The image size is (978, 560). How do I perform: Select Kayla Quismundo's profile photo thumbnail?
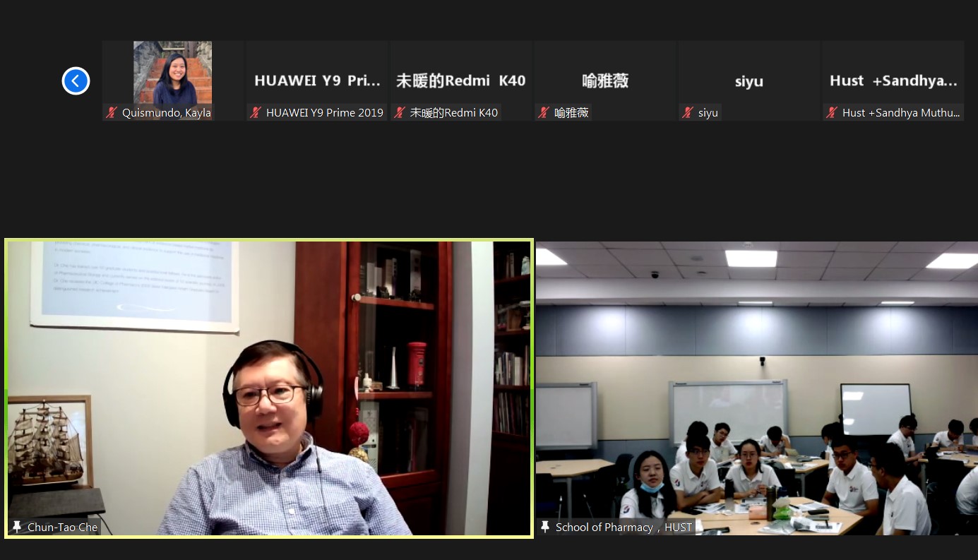172,73
